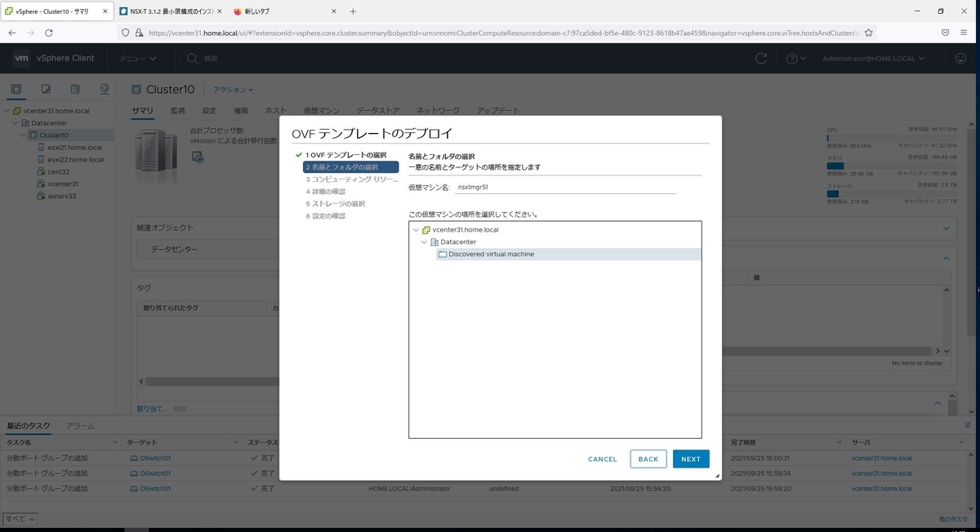This screenshot has height=532, width=980.
Task: Click the search magnifier icon in header
Action: point(192,59)
